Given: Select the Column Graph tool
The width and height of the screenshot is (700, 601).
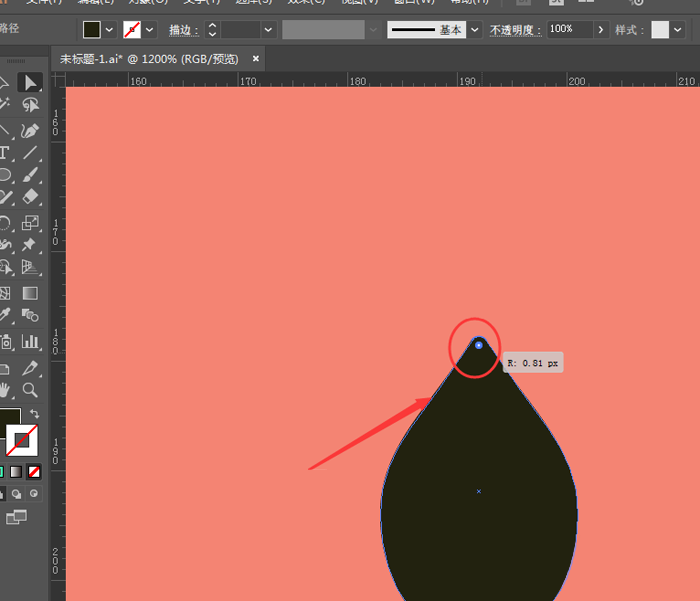Looking at the screenshot, I should pyautogui.click(x=30, y=342).
